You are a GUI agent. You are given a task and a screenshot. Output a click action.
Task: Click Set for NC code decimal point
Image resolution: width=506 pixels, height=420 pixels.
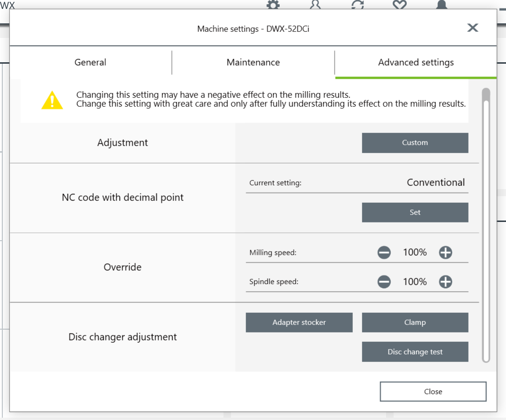click(x=415, y=212)
